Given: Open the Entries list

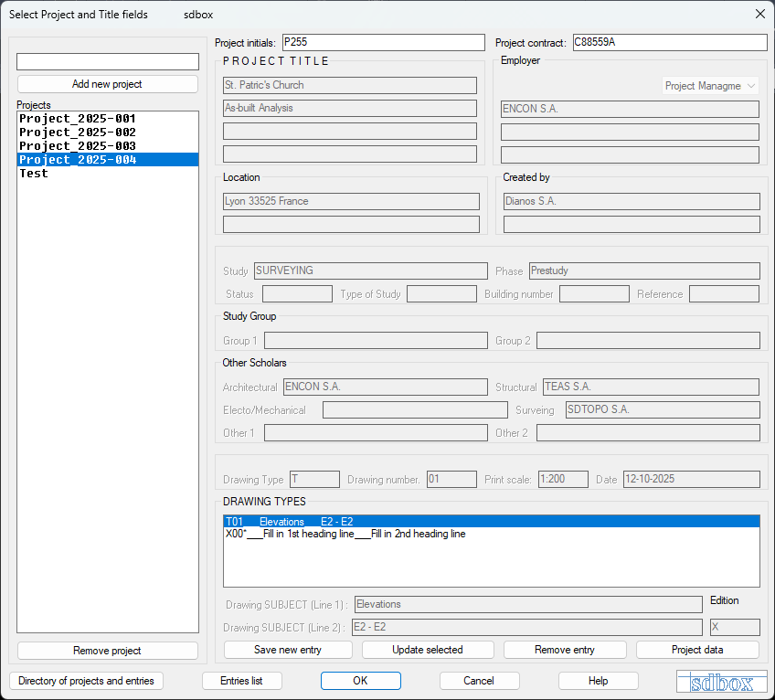Looking at the screenshot, I should coord(241,681).
